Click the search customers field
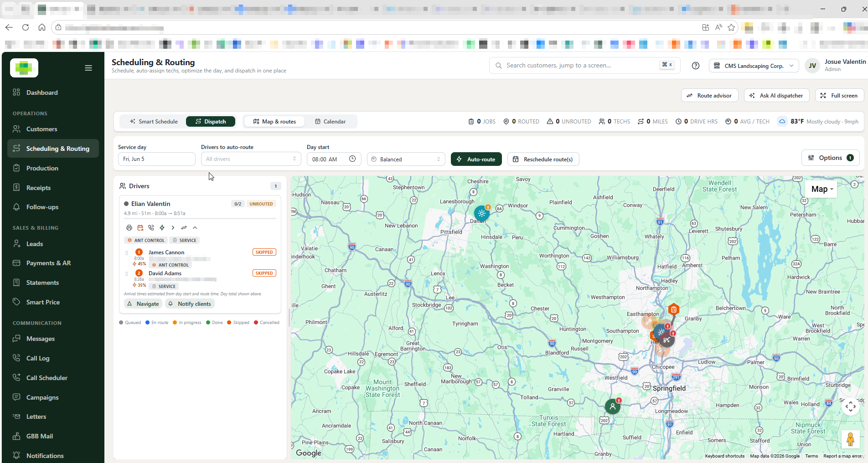 [584, 65]
